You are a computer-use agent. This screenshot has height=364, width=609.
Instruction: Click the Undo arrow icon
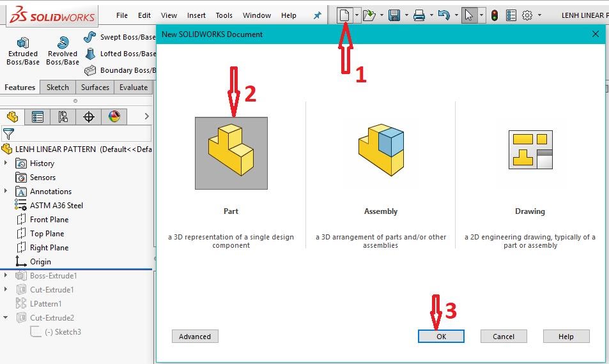tap(444, 15)
